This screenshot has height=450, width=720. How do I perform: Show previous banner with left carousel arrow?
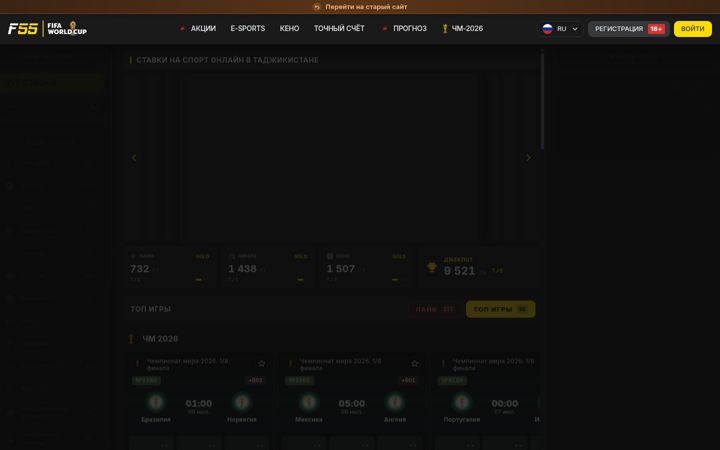tap(134, 158)
